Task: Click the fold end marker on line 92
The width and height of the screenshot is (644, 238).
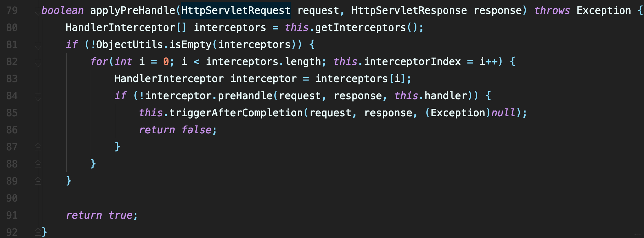Action: pos(38,232)
